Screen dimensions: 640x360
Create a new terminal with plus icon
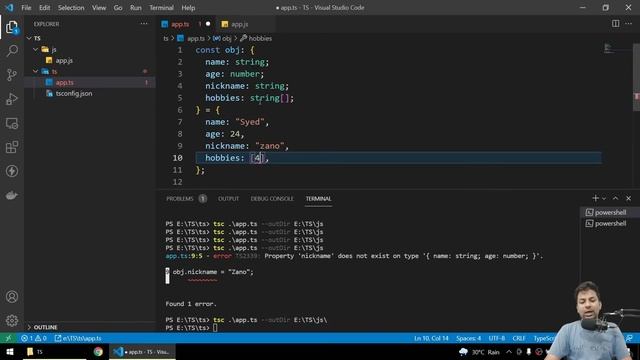pos(595,198)
